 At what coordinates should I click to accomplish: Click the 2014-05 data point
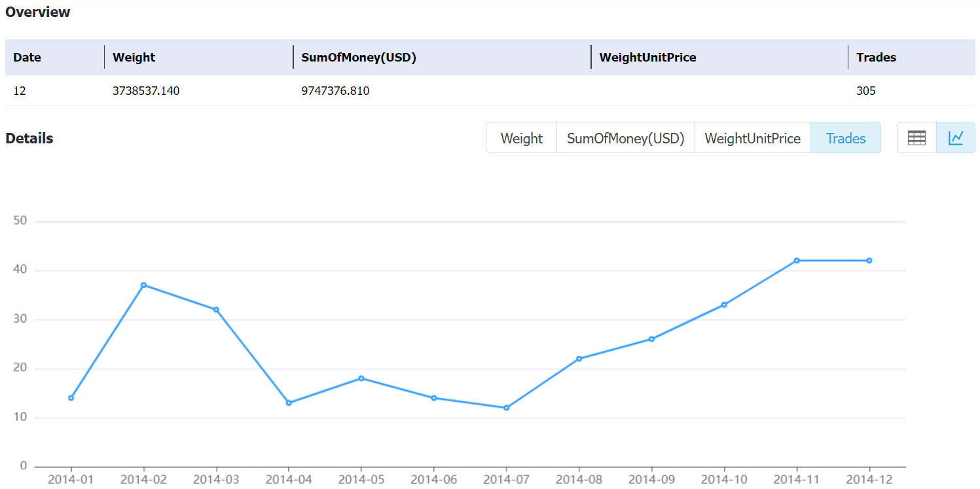click(x=361, y=378)
